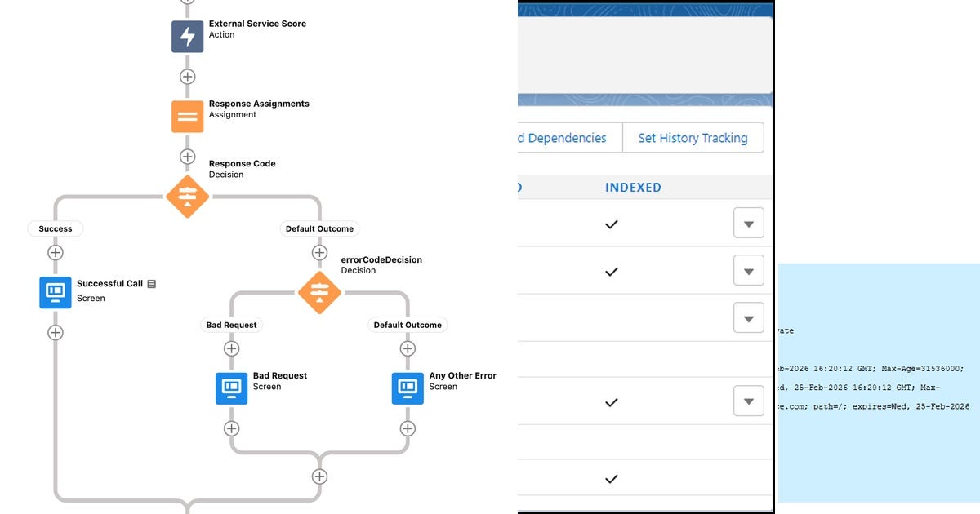Switch to the Dependencies tab
The height and width of the screenshot is (514, 980).
(562, 138)
